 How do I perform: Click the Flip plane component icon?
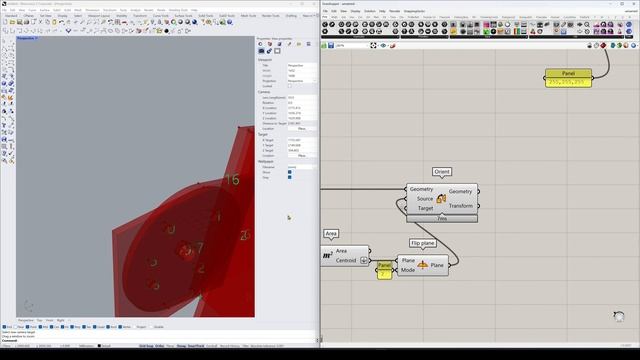pyautogui.click(x=422, y=265)
